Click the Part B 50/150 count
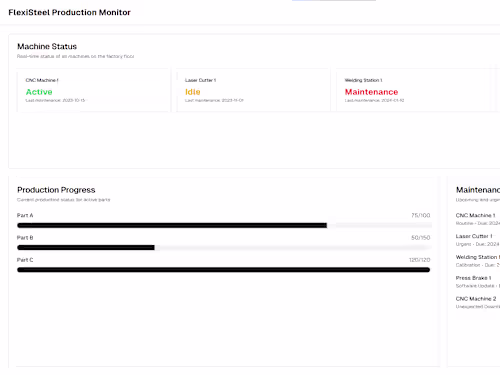Screen dimensions: 500x375 pyautogui.click(x=421, y=238)
